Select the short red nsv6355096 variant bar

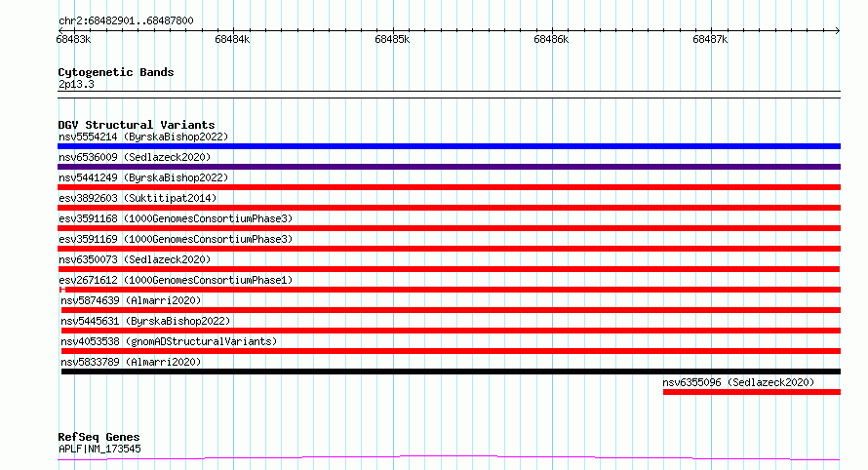tap(752, 392)
